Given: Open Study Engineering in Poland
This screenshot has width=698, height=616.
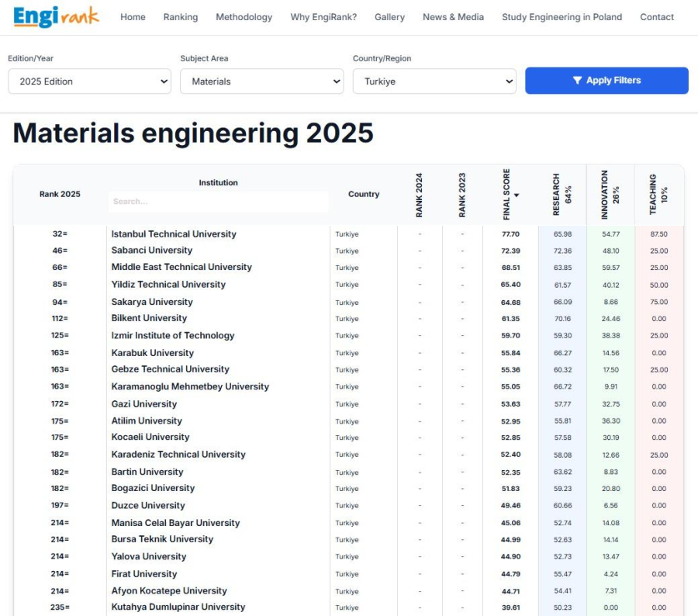Looking at the screenshot, I should click(x=562, y=17).
